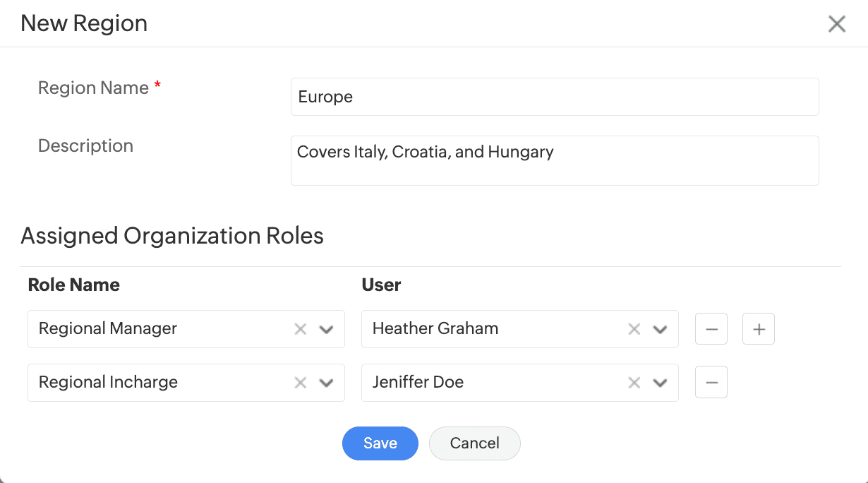The height and width of the screenshot is (483, 868).
Task: Remove the Regional Manager role row
Action: pos(711,329)
